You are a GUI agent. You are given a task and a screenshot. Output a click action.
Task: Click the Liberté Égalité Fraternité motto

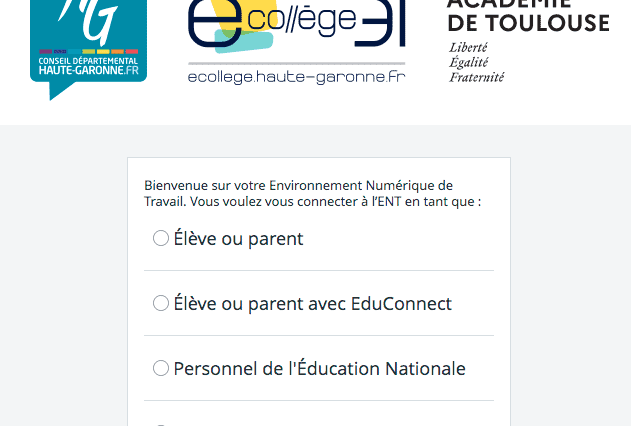pyautogui.click(x=476, y=62)
